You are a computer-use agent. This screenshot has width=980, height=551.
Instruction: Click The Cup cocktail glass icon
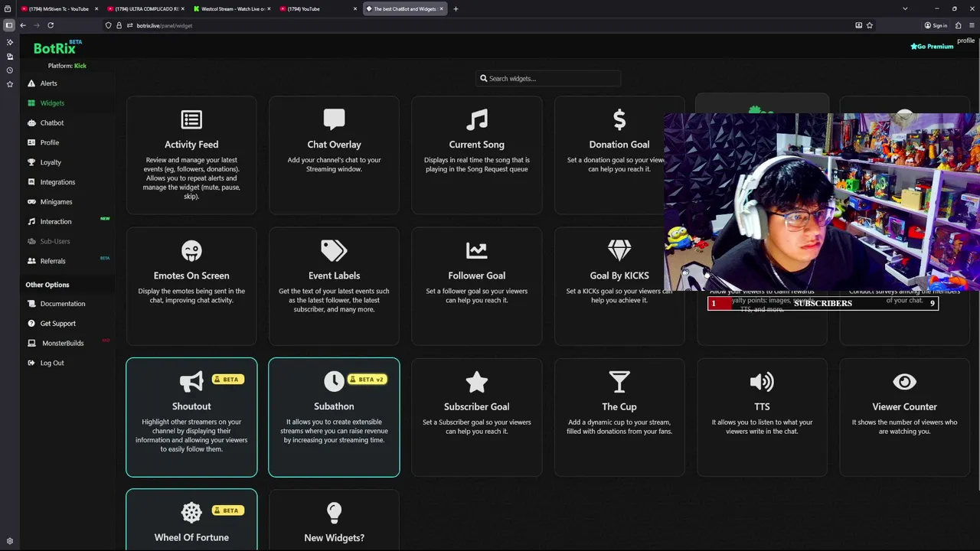click(x=619, y=381)
